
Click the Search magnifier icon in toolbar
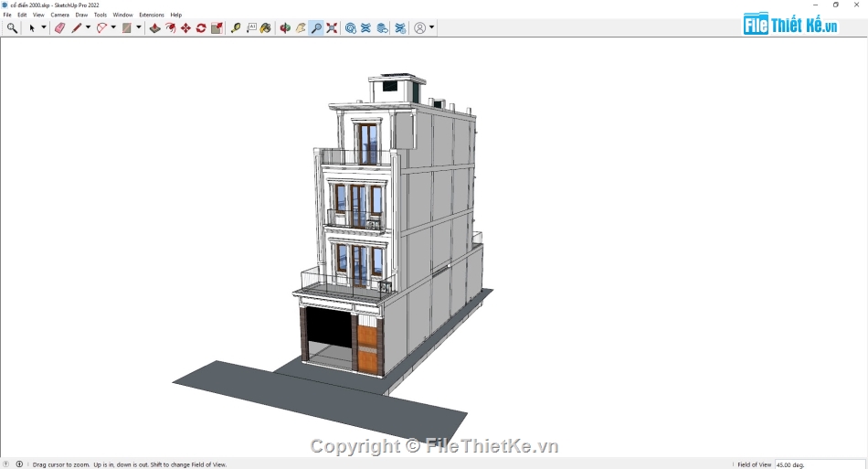point(12,27)
